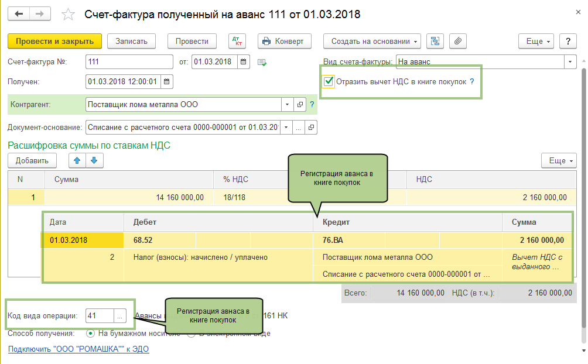This screenshot has height=364, width=588.
Task: Go back with the left arrow button
Action: (18, 14)
